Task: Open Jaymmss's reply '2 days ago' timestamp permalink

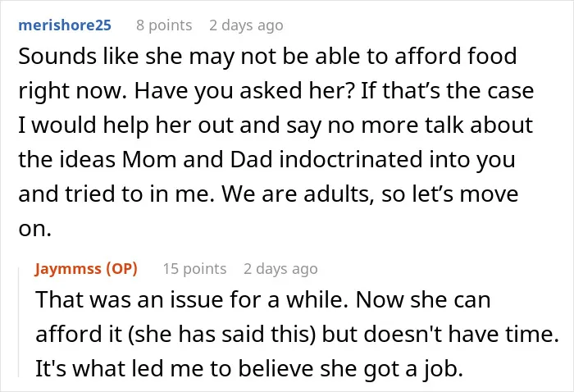Action: coord(280,269)
